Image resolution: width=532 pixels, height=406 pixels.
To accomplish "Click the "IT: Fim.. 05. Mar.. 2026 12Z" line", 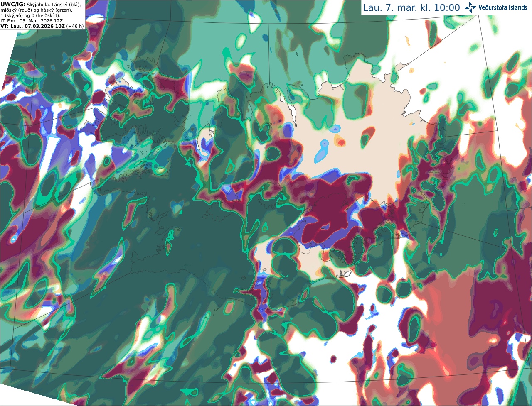I will (32, 21).
